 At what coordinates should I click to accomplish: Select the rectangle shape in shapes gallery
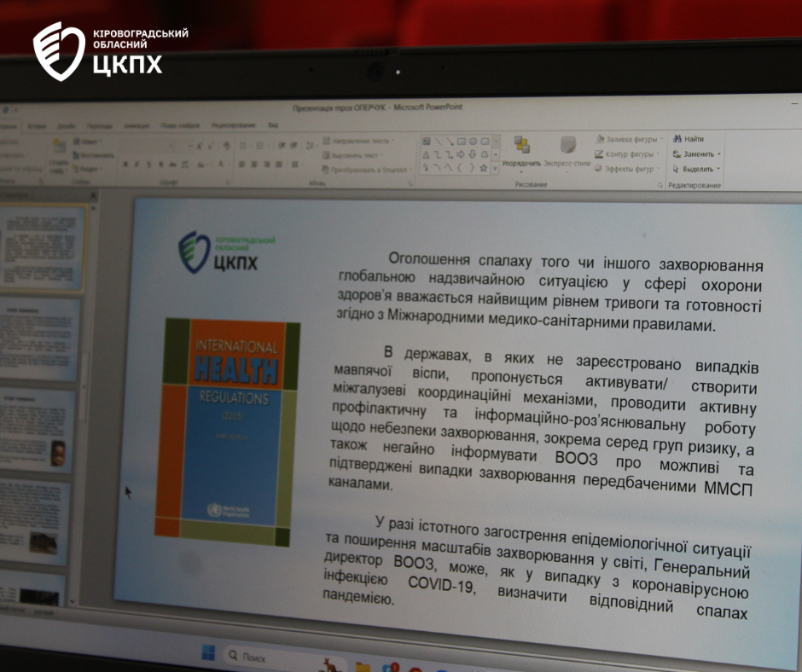pyautogui.click(x=462, y=141)
